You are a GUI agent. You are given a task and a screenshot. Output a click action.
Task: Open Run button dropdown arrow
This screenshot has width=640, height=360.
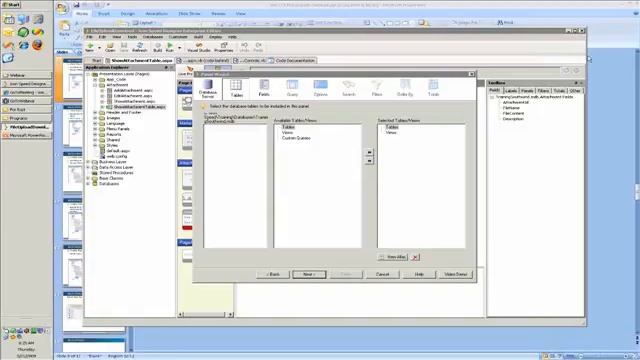coord(180,48)
